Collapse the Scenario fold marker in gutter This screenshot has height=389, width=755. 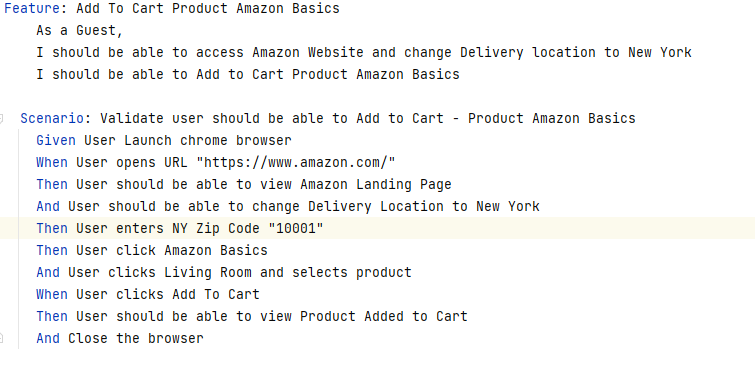(1, 118)
